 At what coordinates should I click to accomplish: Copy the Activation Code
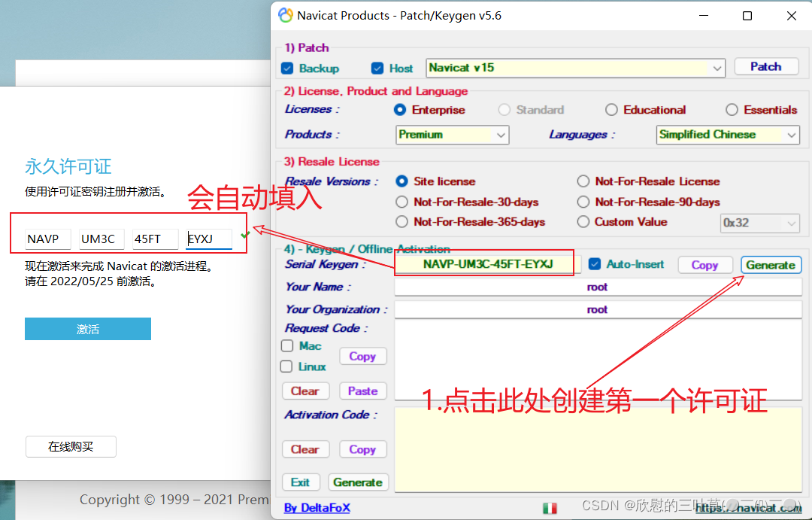tap(362, 449)
